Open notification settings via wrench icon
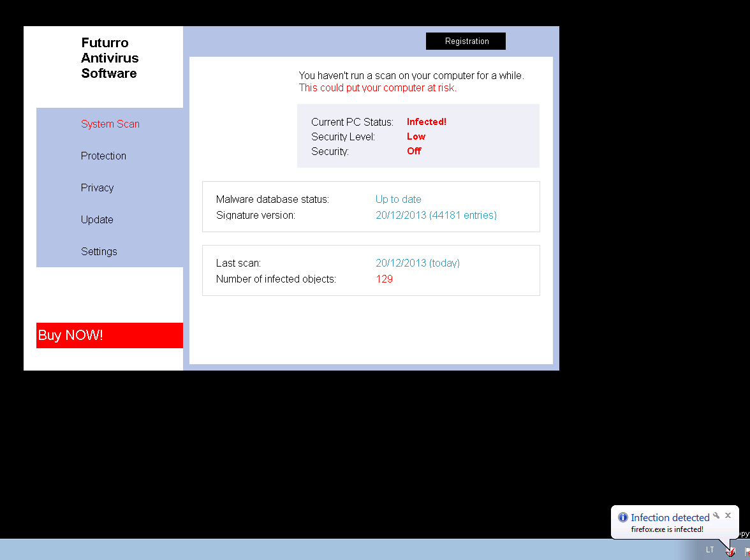This screenshot has width=750, height=560. point(716,515)
